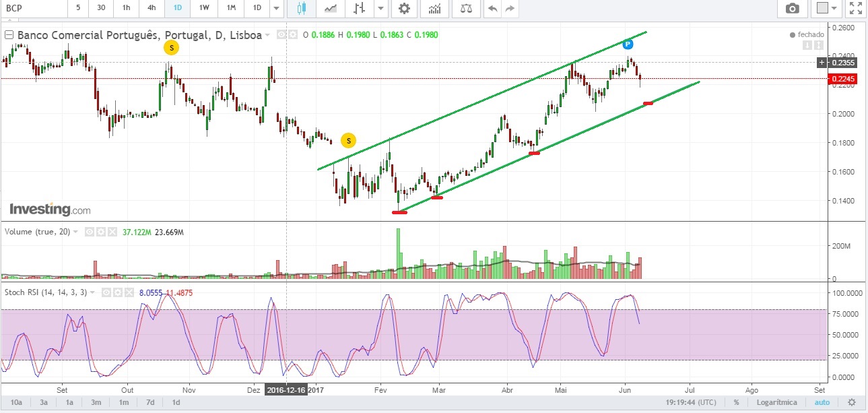This screenshot has width=868, height=413.
Task: Click the compare scales icon
Action: click(x=466, y=8)
